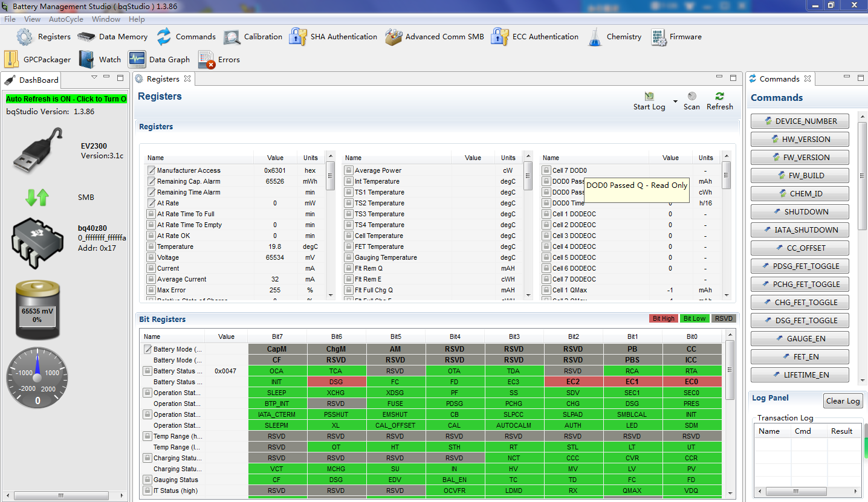Open Commands from the main toolbar
868x502 pixels.
pyautogui.click(x=186, y=37)
